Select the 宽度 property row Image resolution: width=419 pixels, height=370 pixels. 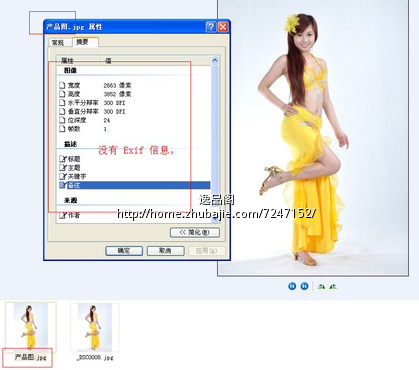coord(133,85)
